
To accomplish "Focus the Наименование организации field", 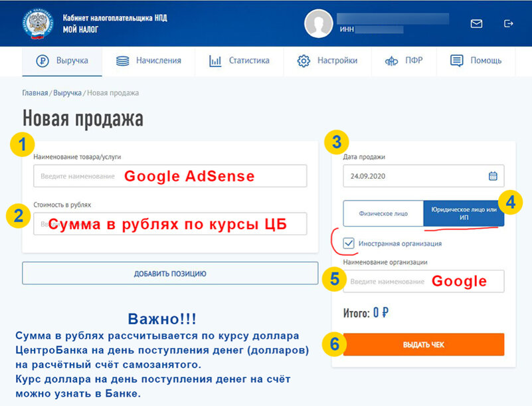I will (424, 281).
